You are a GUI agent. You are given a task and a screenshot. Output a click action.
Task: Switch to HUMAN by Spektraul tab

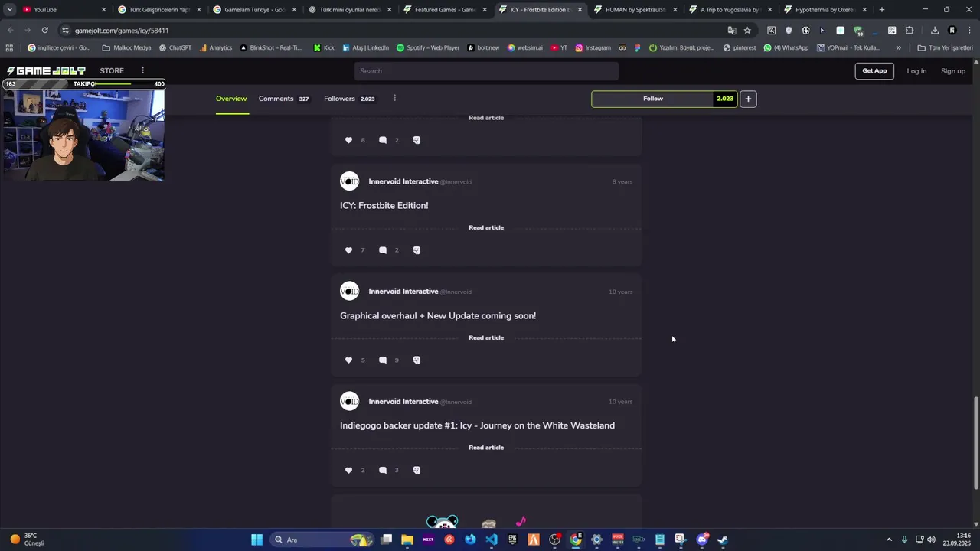tap(635, 10)
